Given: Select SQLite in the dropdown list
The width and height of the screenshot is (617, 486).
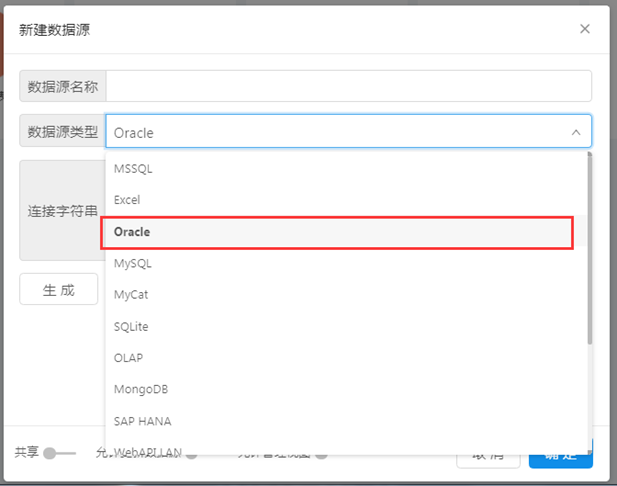Looking at the screenshot, I should (x=346, y=327).
